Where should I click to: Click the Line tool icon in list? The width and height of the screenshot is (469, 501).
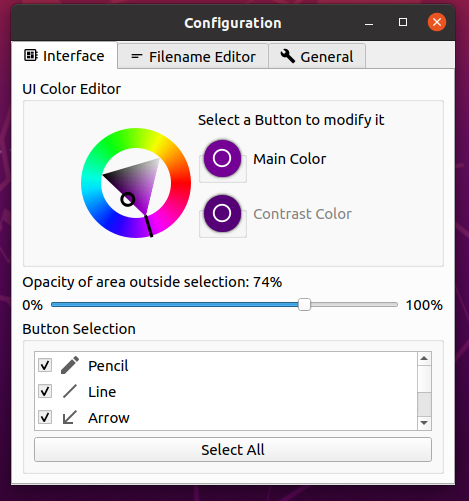(x=70, y=391)
